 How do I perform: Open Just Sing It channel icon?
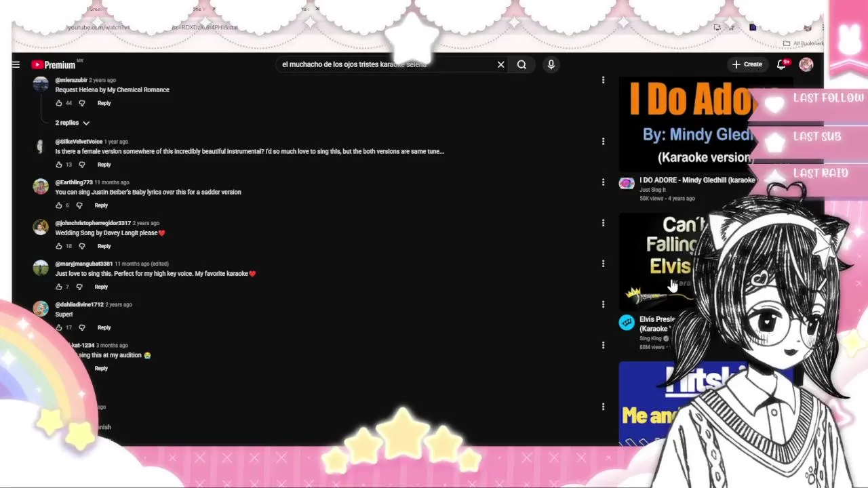pyautogui.click(x=627, y=184)
